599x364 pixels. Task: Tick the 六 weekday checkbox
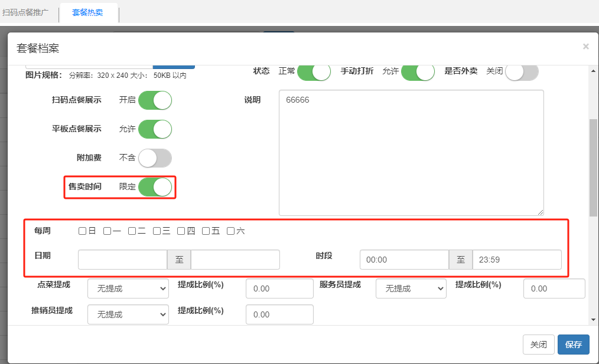231,231
